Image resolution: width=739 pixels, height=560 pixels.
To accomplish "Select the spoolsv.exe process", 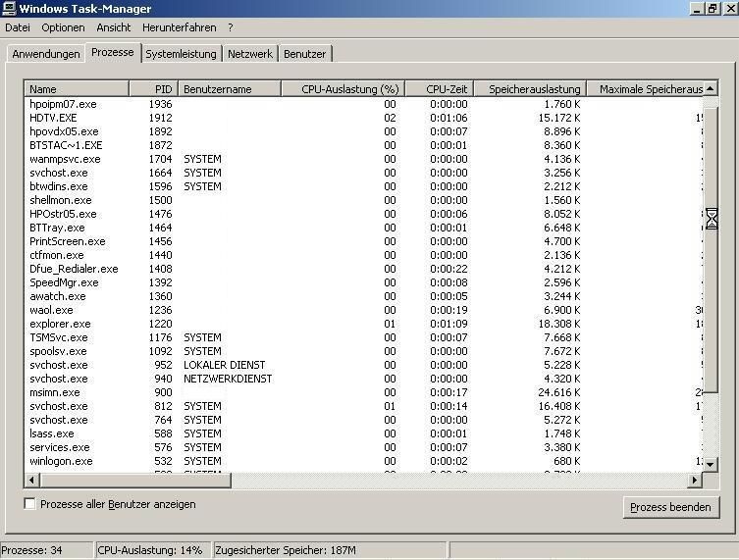I will pos(364,351).
